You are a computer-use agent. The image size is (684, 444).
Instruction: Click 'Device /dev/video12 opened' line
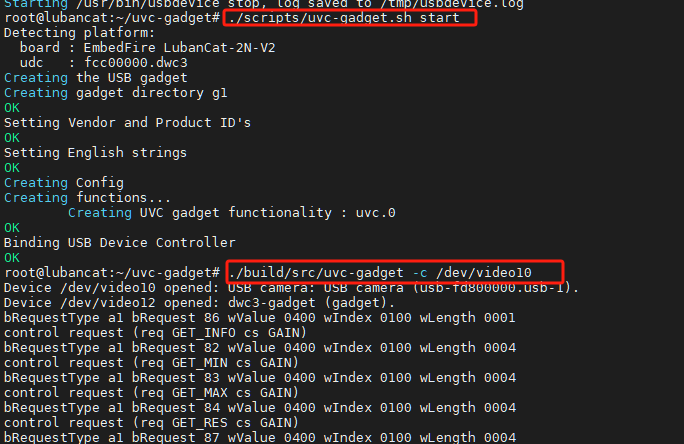(199, 303)
